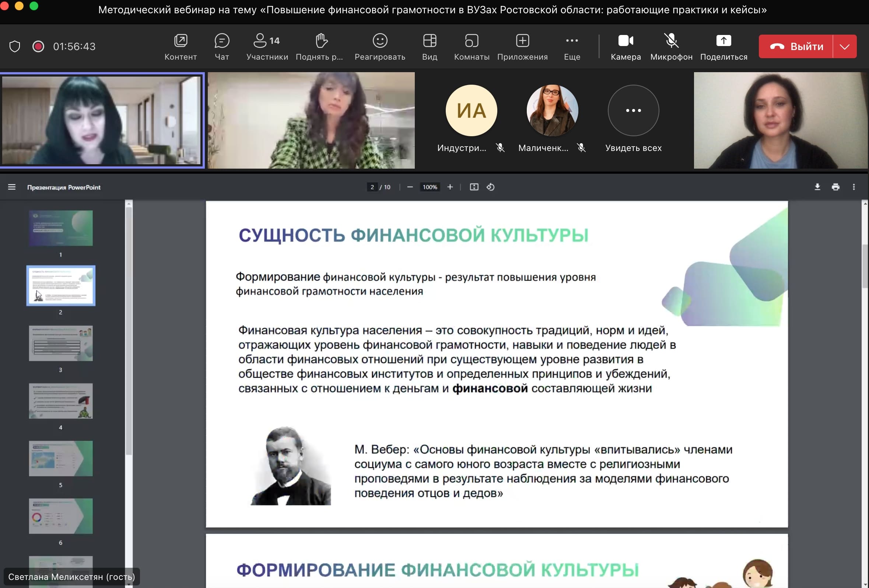Toggle the PDF sidebar hamburger menu

tap(11, 187)
